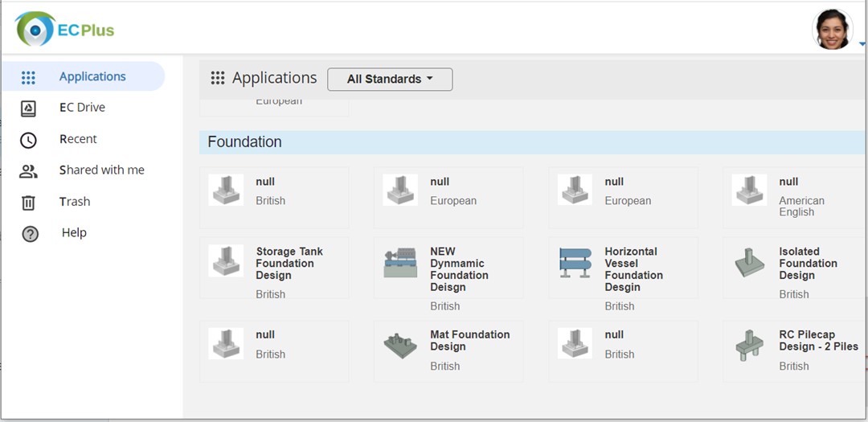The height and width of the screenshot is (422, 868).
Task: Click the Help question mark icon
Action: pos(30,234)
